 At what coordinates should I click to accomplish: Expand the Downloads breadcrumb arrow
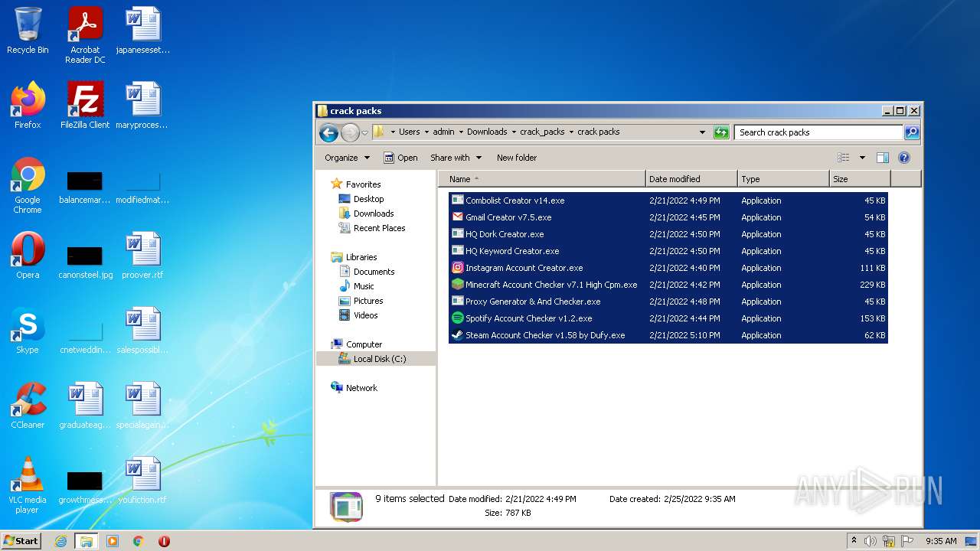tap(514, 132)
